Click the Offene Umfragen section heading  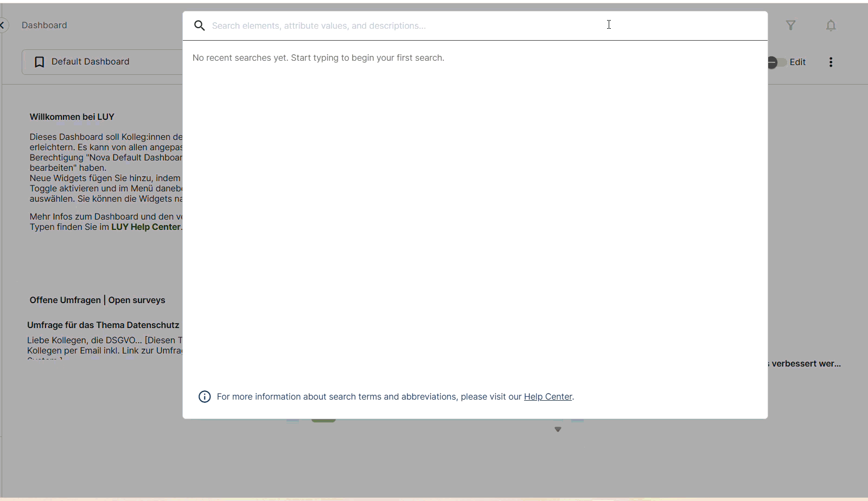98,300
